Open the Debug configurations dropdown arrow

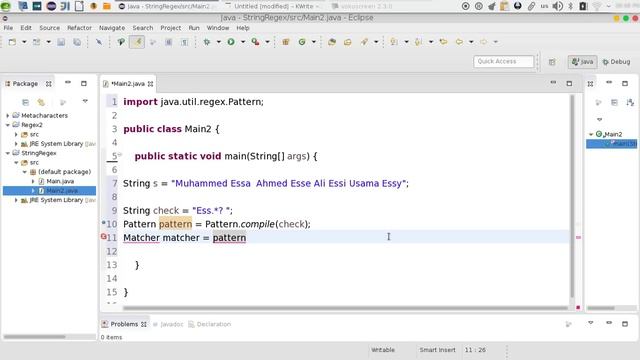tap(218, 42)
